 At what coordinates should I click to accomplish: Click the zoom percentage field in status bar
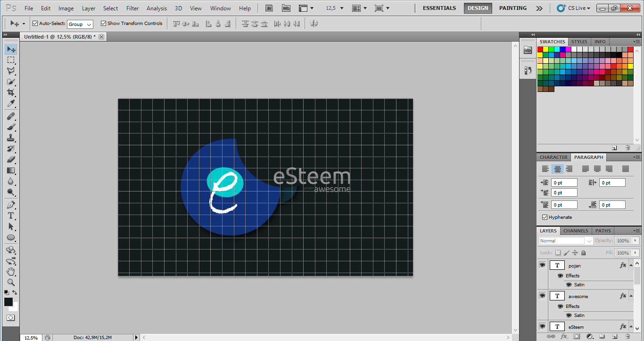[30, 338]
